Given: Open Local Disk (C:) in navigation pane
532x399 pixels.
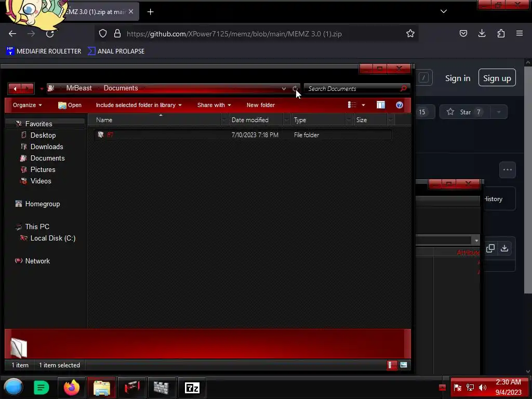Looking at the screenshot, I should tap(52, 238).
